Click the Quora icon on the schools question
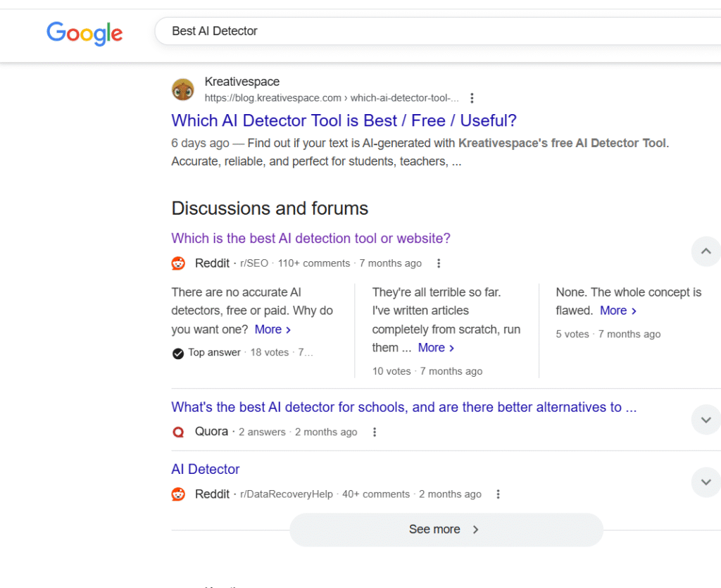Image resolution: width=721 pixels, height=588 pixels. pos(178,432)
